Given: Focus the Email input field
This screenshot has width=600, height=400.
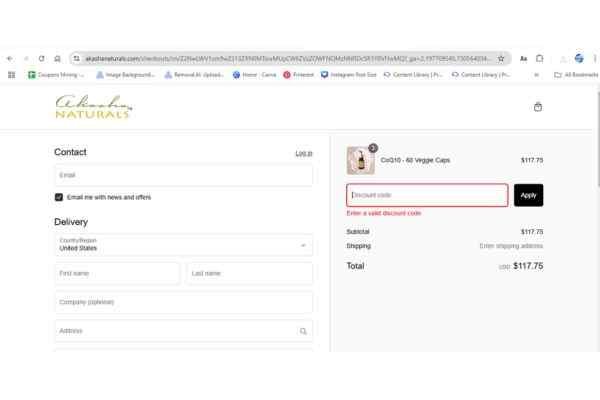Looking at the screenshot, I should 183,175.
